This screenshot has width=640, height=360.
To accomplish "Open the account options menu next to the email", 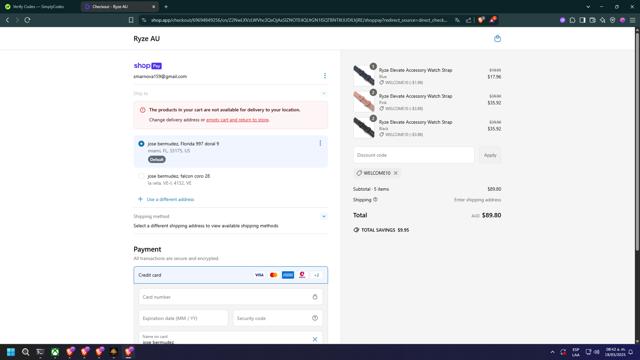I will pyautogui.click(x=324, y=76).
